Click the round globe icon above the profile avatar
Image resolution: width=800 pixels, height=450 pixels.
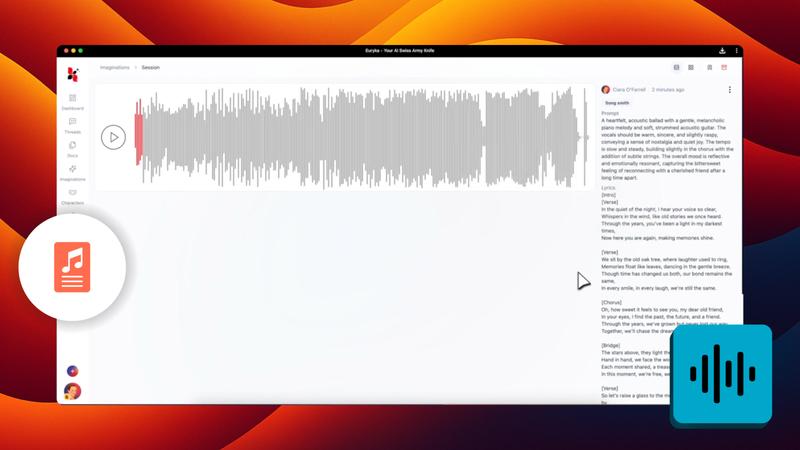[72, 371]
